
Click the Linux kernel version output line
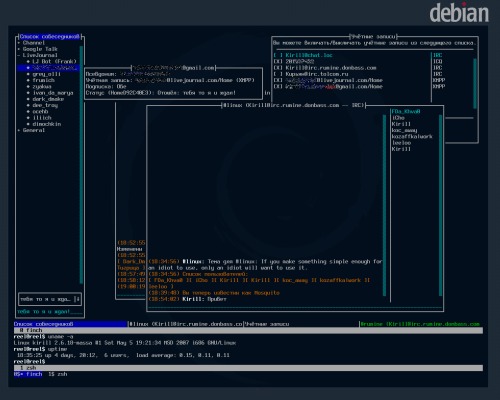pos(125,343)
